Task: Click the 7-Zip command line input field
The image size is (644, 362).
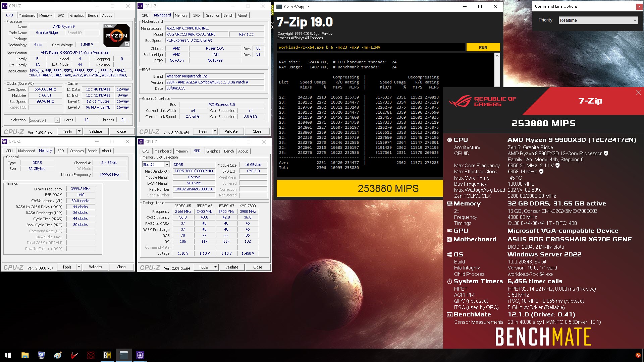Action: click(371, 47)
